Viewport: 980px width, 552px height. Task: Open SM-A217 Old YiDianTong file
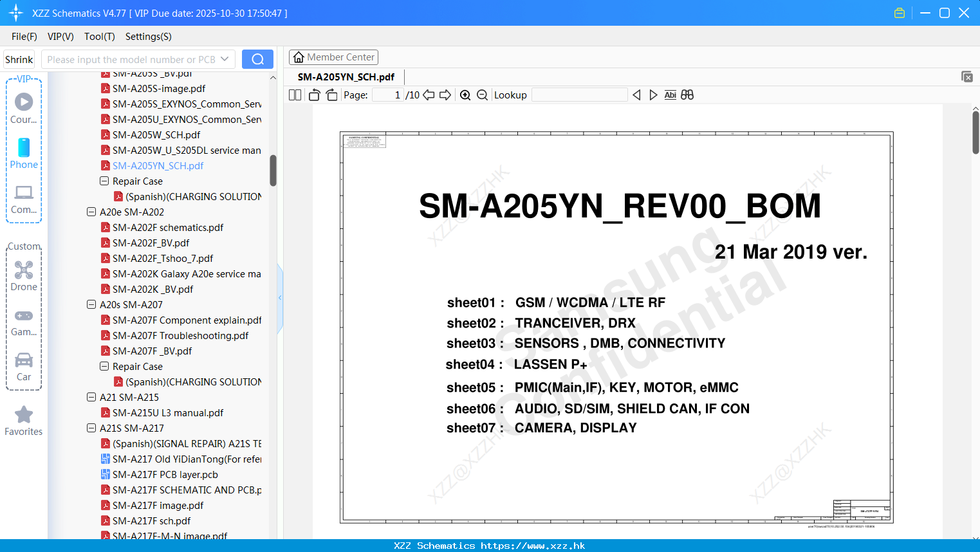coord(187,459)
